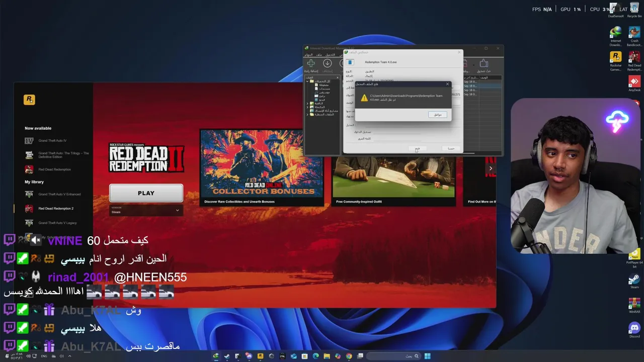Open Grand Theft Auto V Legacy in library
The height and width of the screenshot is (362, 644).
click(x=51, y=223)
